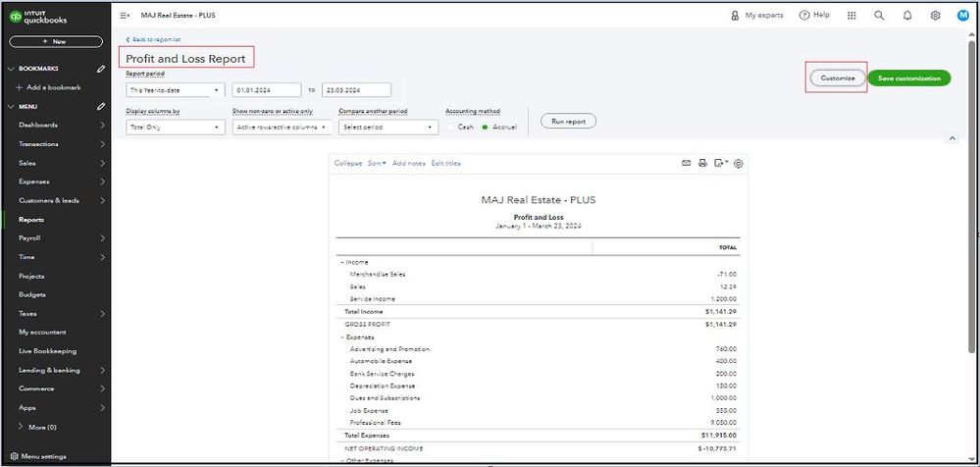Expand the Dashboards submenu arrow
Viewport: 980px width, 467px height.
pyautogui.click(x=102, y=125)
